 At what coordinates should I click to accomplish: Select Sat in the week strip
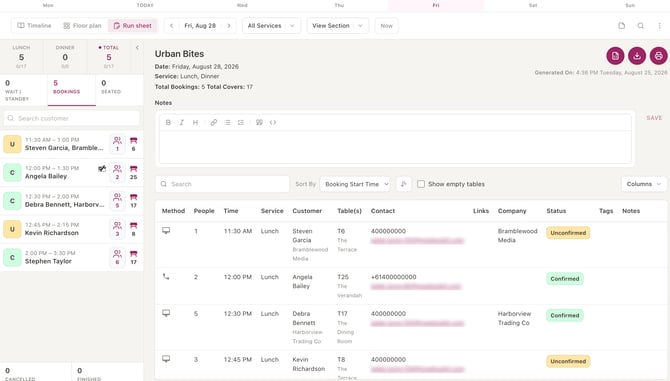(533, 5)
